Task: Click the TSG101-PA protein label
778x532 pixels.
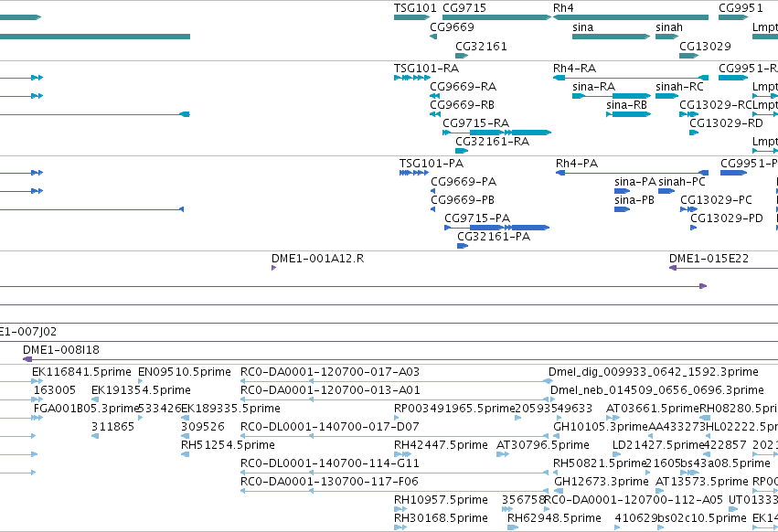Action: [x=432, y=164]
